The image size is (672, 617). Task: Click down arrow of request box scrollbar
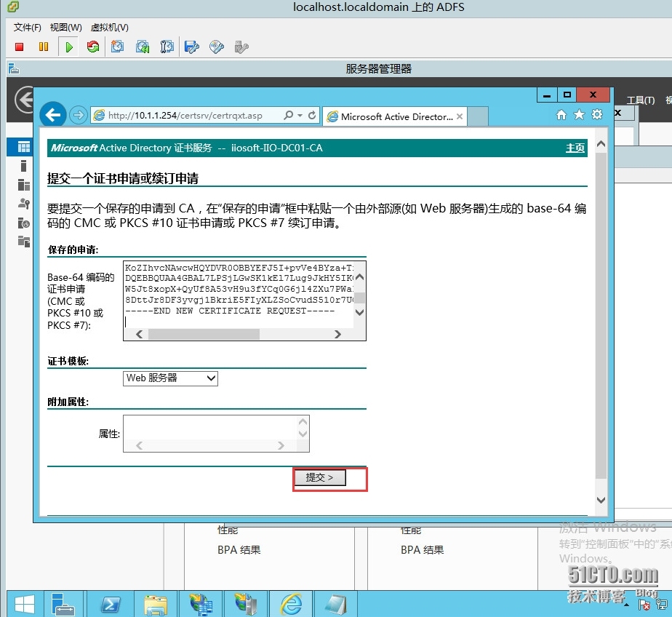tap(359, 311)
